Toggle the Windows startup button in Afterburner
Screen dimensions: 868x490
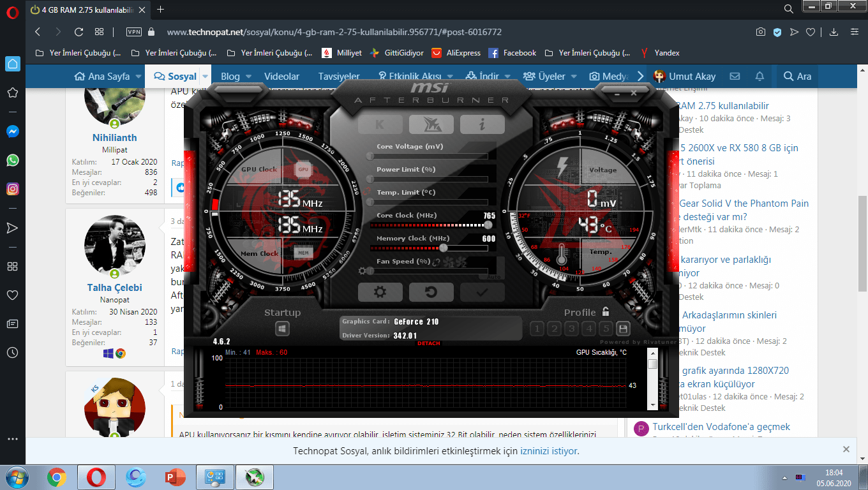tap(283, 329)
